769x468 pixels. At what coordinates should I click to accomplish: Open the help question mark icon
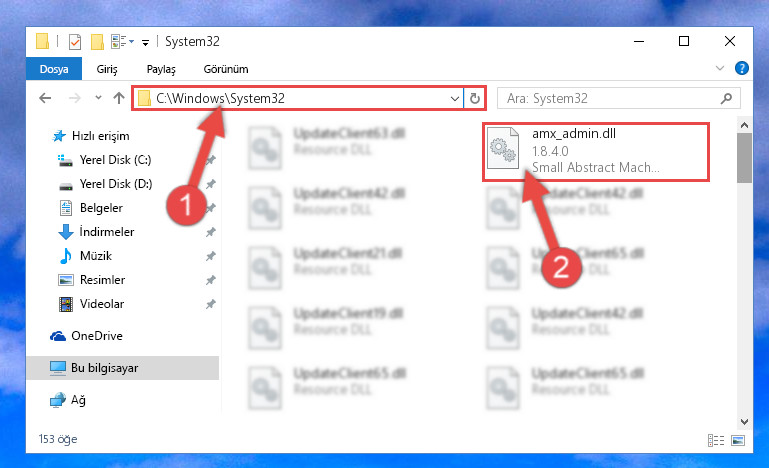742,68
